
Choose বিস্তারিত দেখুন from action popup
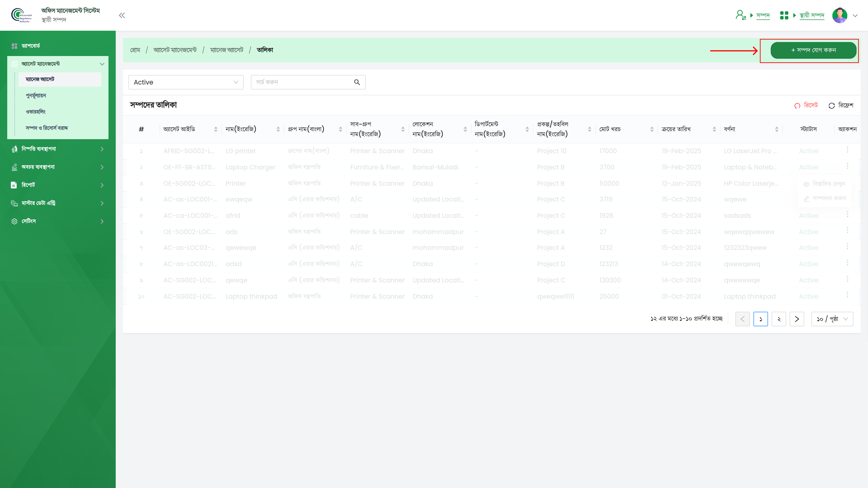tap(824, 184)
